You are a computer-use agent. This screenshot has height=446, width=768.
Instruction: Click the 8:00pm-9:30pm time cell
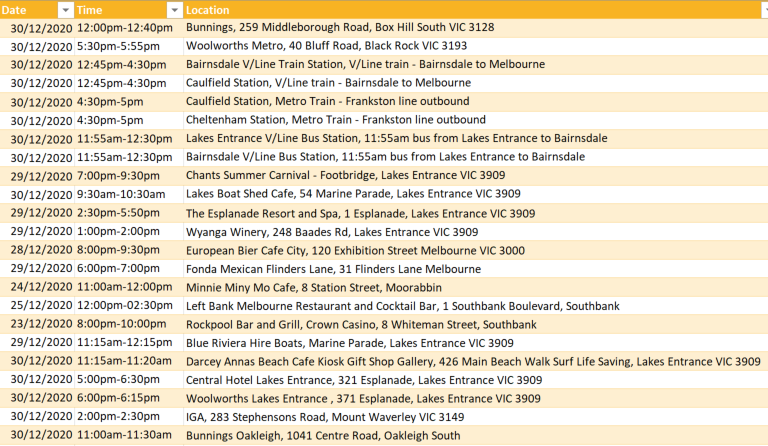tap(129, 250)
